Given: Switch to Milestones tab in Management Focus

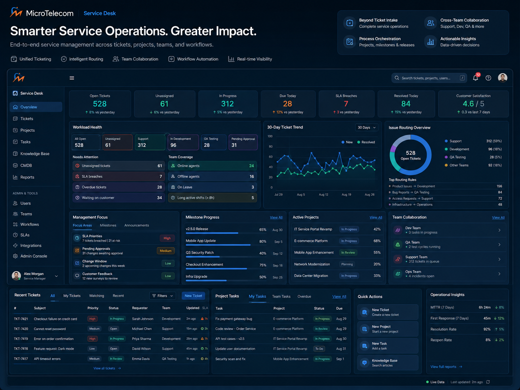Looking at the screenshot, I should [108, 225].
